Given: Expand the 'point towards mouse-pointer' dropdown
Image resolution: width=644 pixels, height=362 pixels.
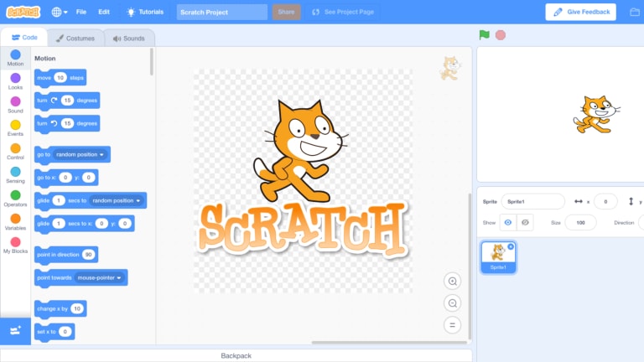Looking at the screenshot, I should click(x=119, y=278).
